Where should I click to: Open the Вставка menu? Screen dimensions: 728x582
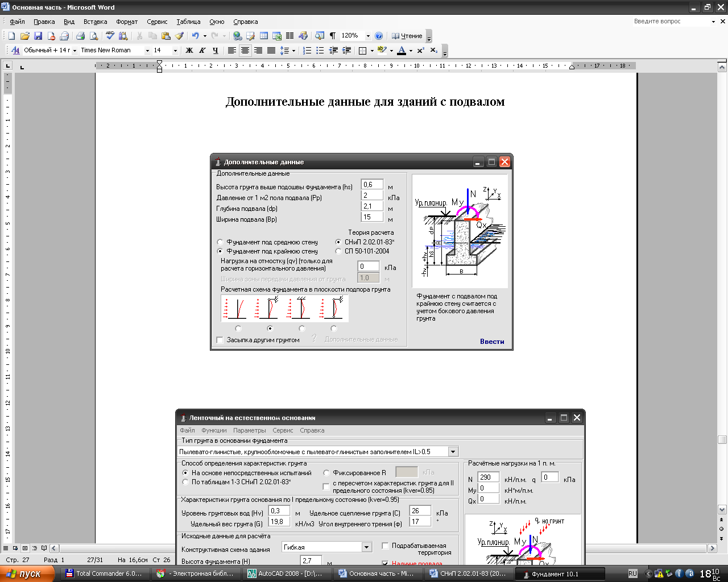tap(95, 22)
